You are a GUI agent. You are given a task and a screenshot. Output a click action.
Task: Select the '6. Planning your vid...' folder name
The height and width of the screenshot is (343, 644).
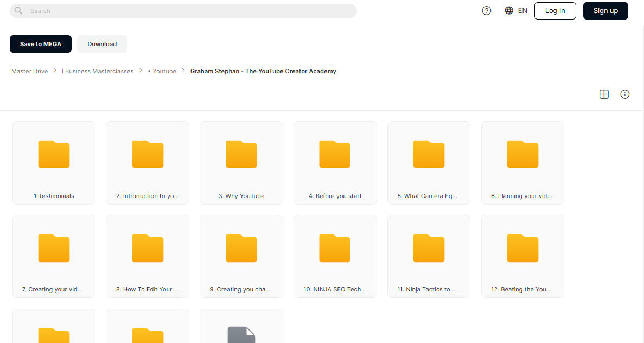coord(521,196)
